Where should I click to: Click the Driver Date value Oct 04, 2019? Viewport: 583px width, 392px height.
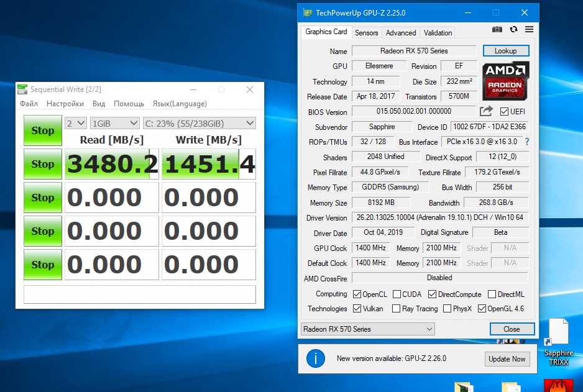pyautogui.click(x=383, y=232)
